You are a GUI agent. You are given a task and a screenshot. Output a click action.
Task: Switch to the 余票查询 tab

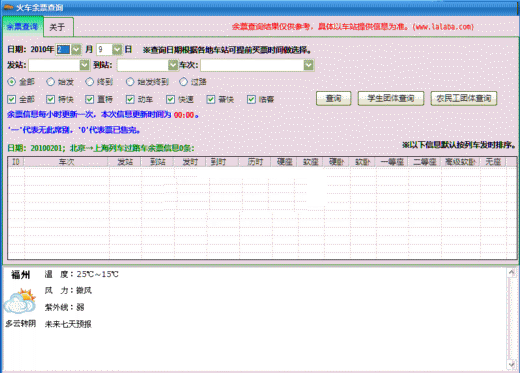(22, 27)
